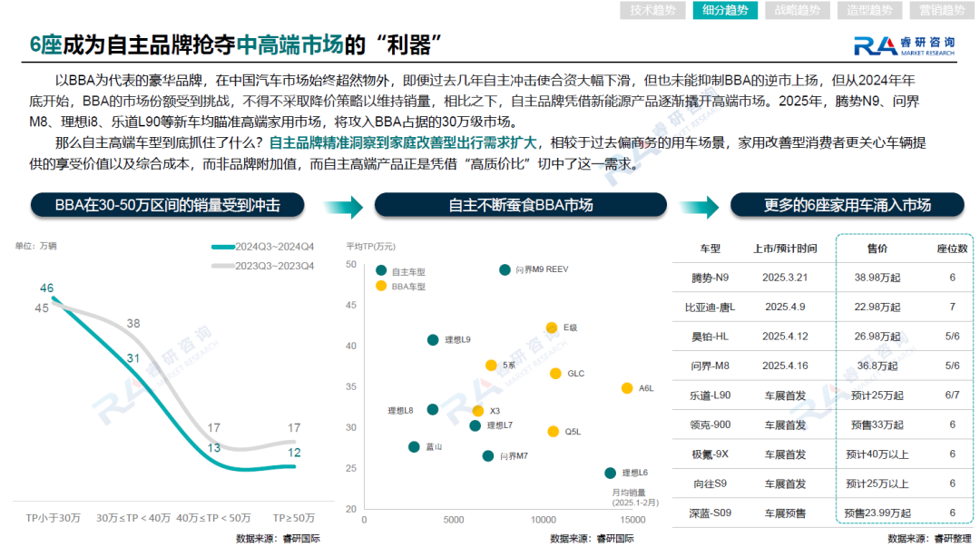Click the 深蓝-S09 table cell
The image size is (980, 547).
(710, 513)
